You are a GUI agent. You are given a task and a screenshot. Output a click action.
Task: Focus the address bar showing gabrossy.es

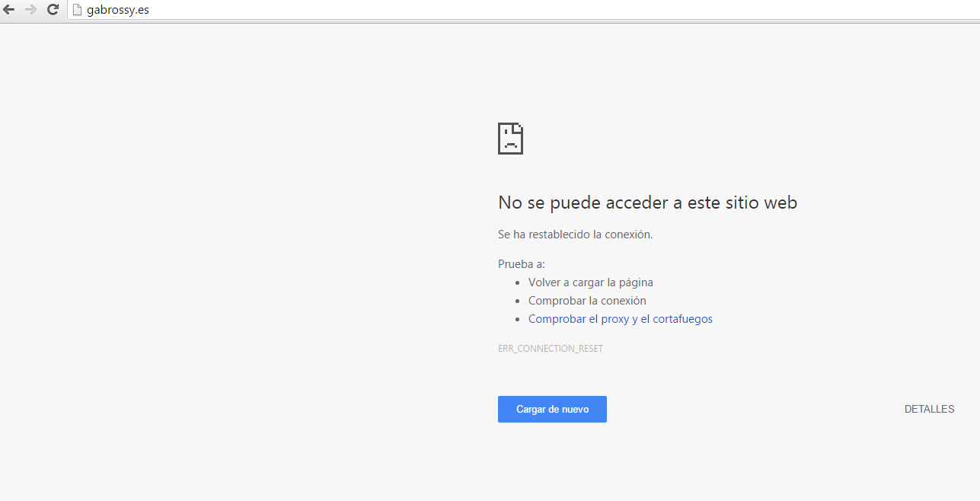tap(522, 10)
